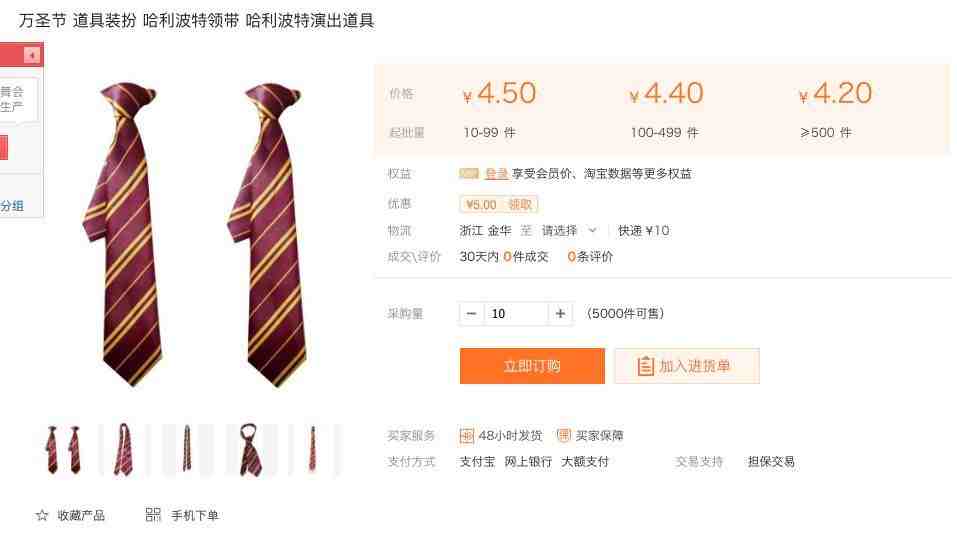The height and width of the screenshot is (535, 957).
Task: Decrease purchase quantity with minus button
Action: 471,314
